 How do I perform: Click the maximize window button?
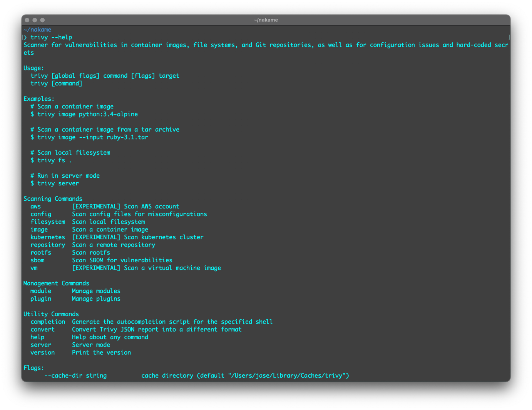coord(42,20)
